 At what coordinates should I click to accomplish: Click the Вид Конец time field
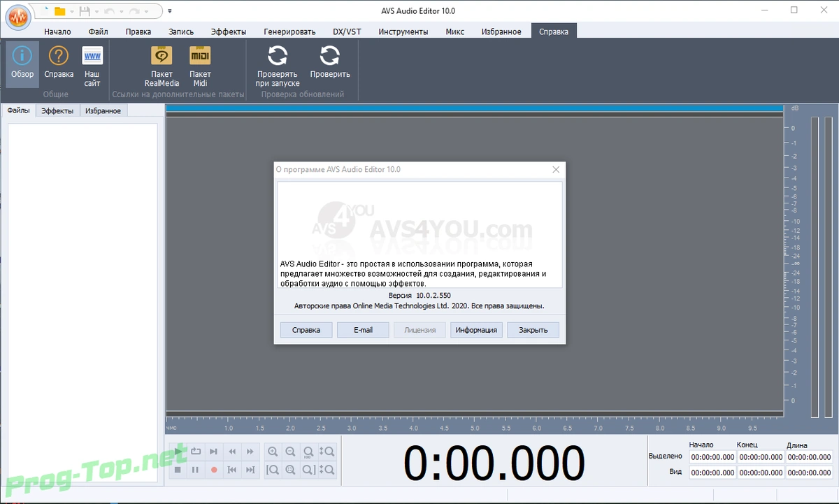(x=761, y=473)
